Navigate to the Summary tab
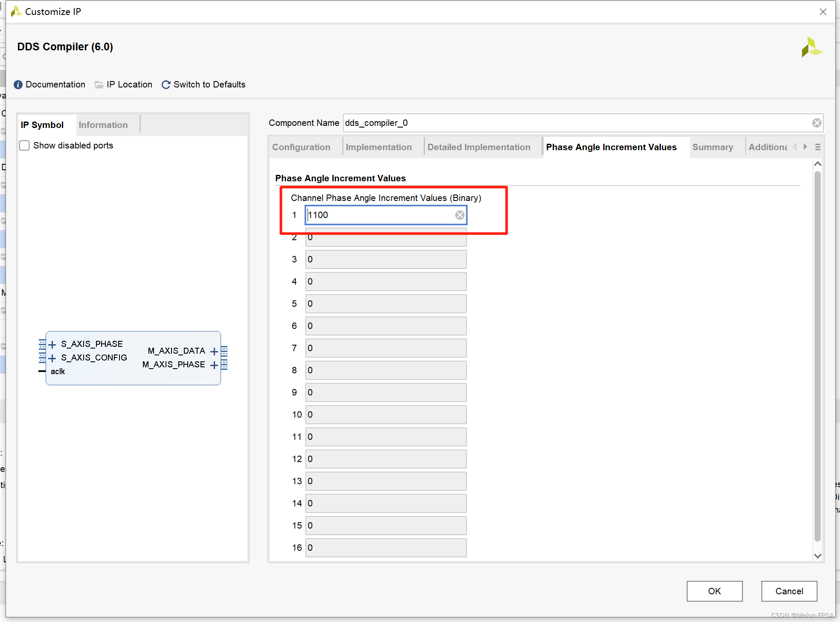Screen dimensions: 840x622 (x=712, y=147)
